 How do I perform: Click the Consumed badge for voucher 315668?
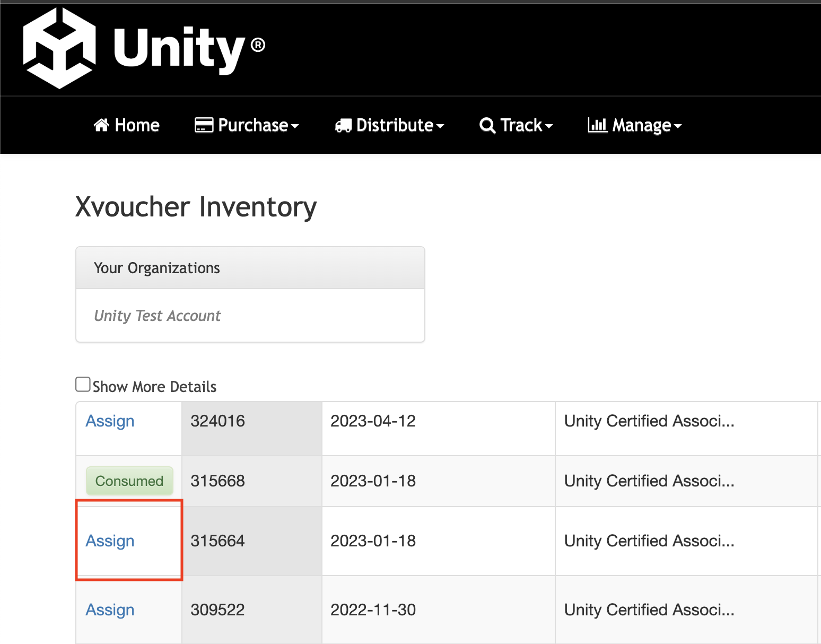[129, 481]
